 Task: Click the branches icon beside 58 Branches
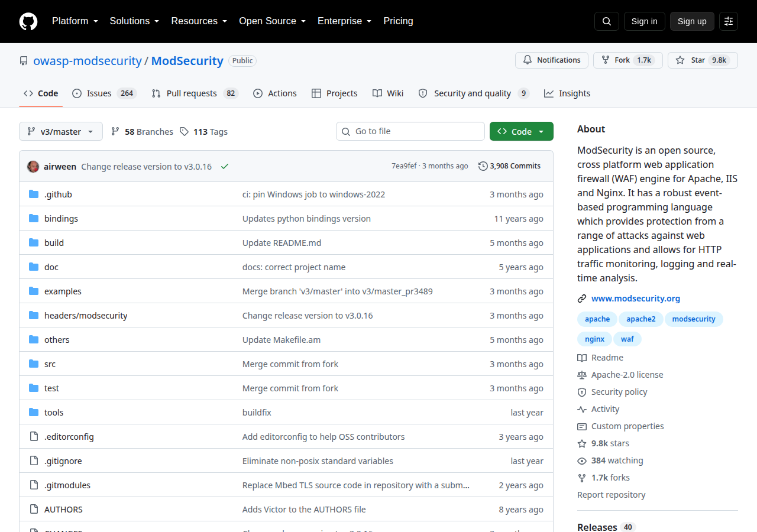[115, 131]
